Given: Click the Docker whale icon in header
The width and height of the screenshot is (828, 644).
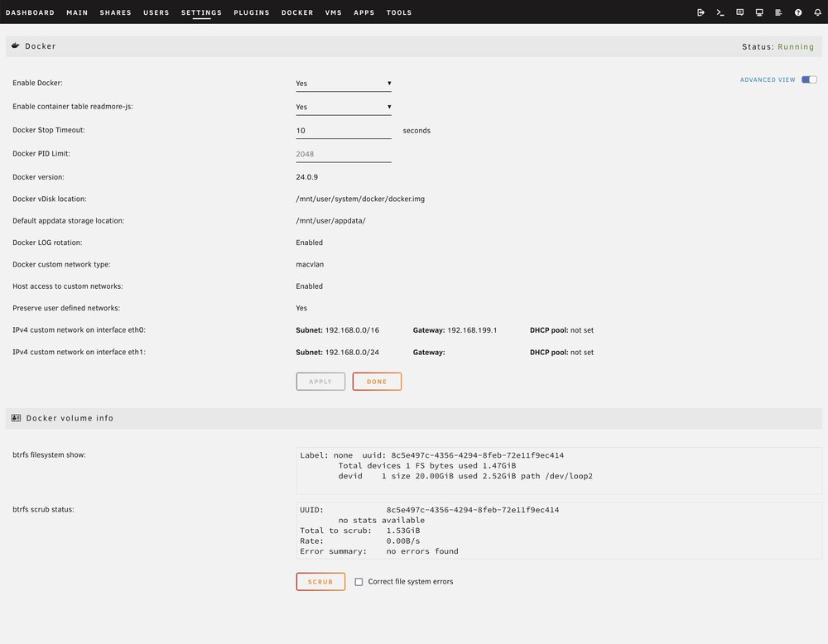Looking at the screenshot, I should coord(16,46).
